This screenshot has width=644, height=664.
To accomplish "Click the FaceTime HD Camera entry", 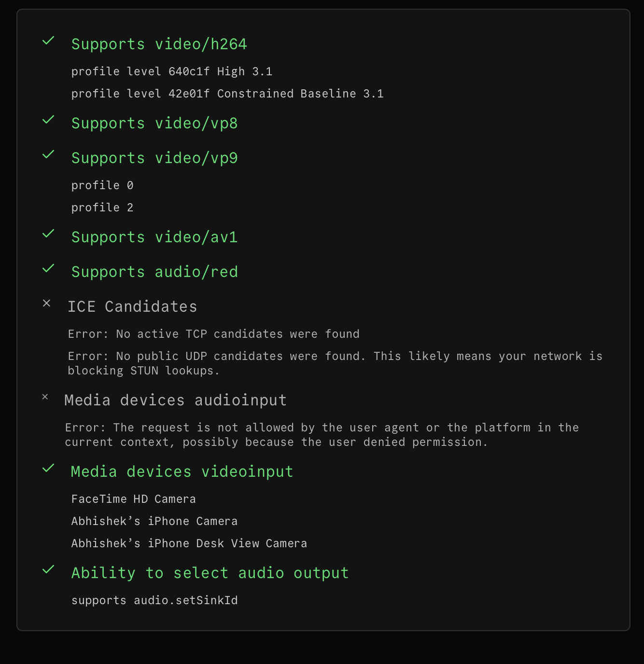I will point(133,499).
